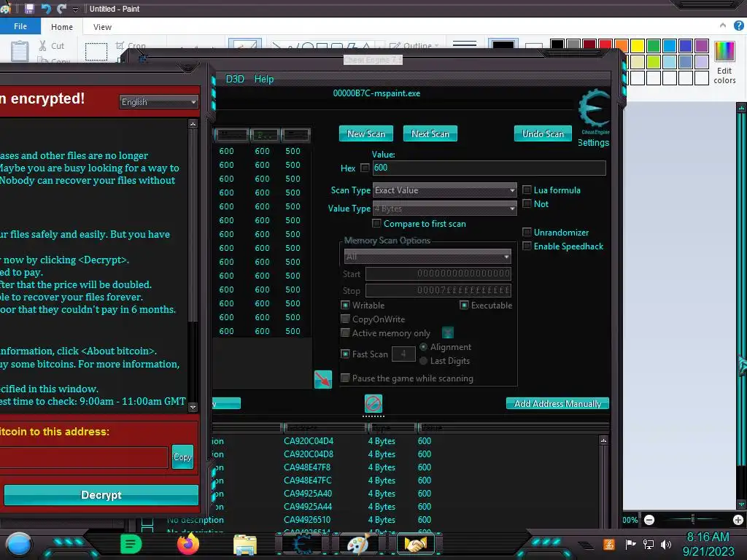
Task: Open the Paint File menu
Action: click(20, 26)
